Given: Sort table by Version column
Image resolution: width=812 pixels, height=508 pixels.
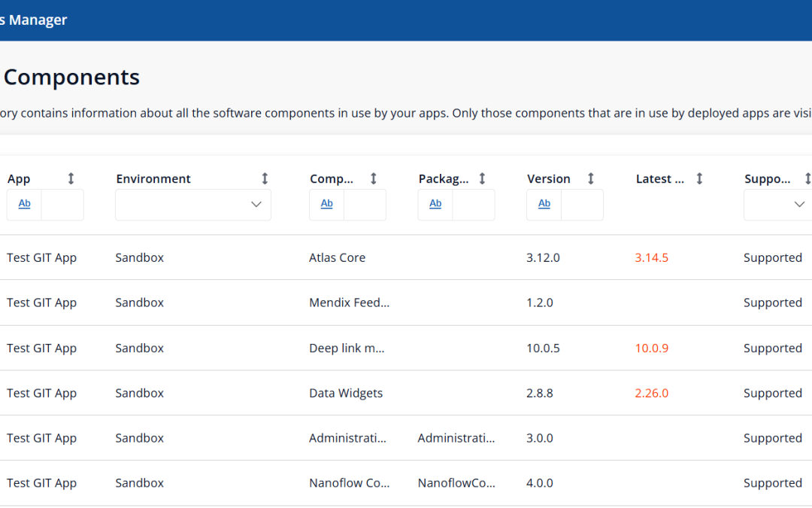Looking at the screenshot, I should [x=591, y=178].
